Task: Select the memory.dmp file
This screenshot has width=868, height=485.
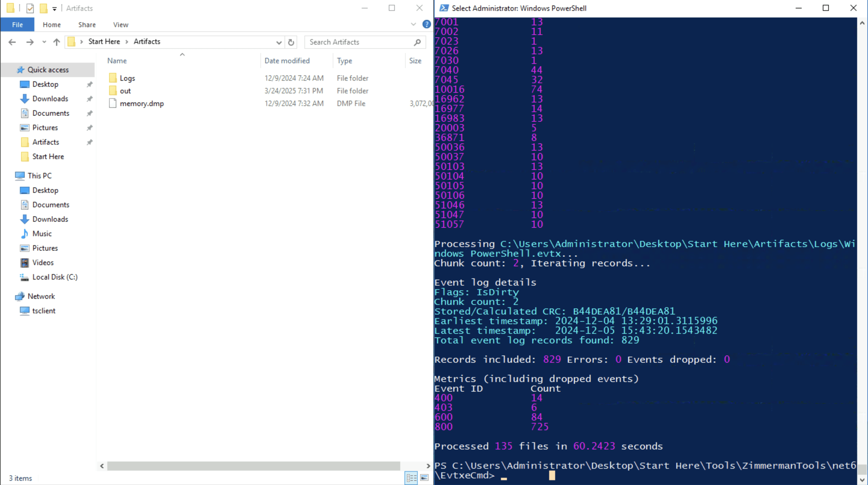Action: click(142, 104)
